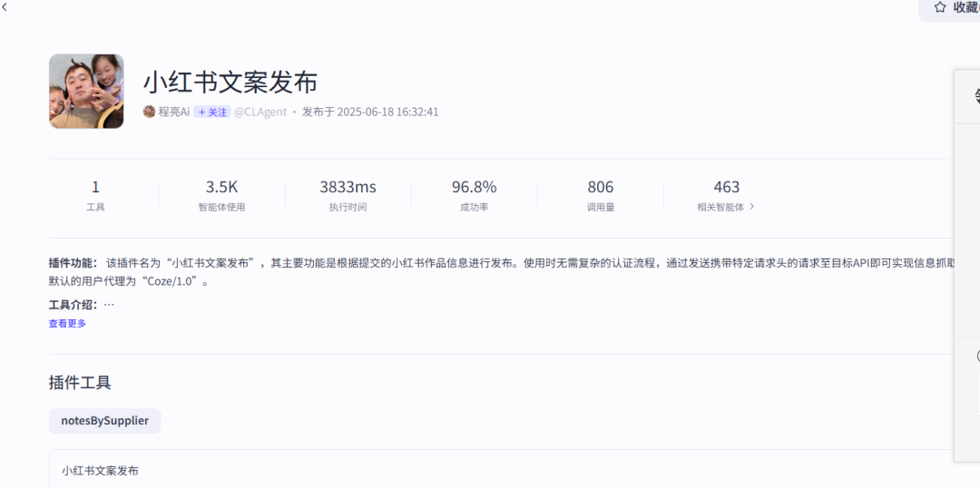Screen dimensions: 980x488
Task: Click the tool count value 1
Action: point(95,187)
